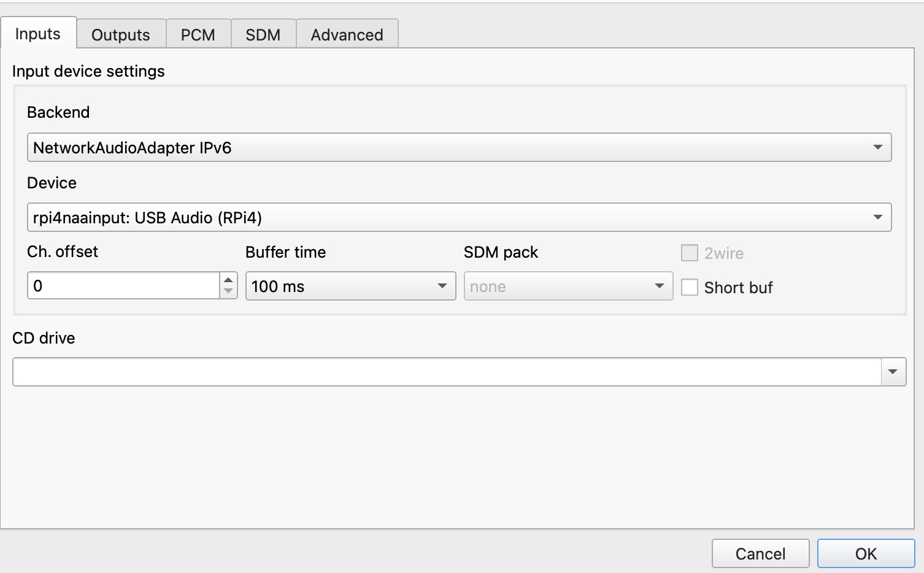Image resolution: width=924 pixels, height=573 pixels.
Task: Switch to the Outputs tab
Action: [x=121, y=34]
